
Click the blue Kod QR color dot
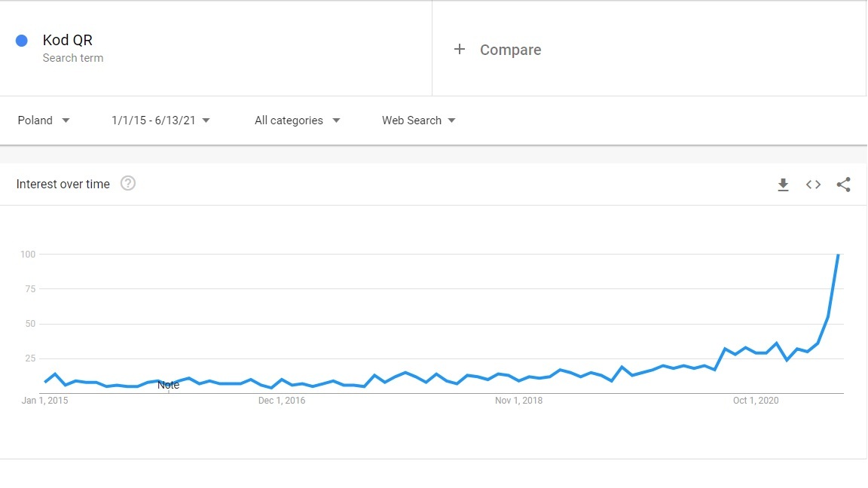22,41
